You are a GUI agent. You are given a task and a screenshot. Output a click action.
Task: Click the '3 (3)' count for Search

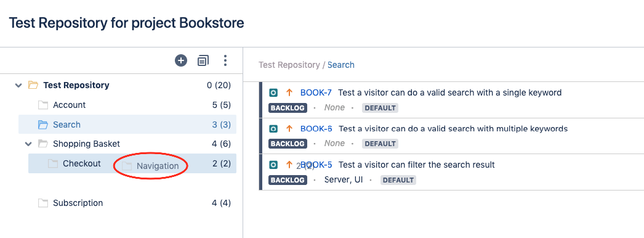[x=222, y=125]
